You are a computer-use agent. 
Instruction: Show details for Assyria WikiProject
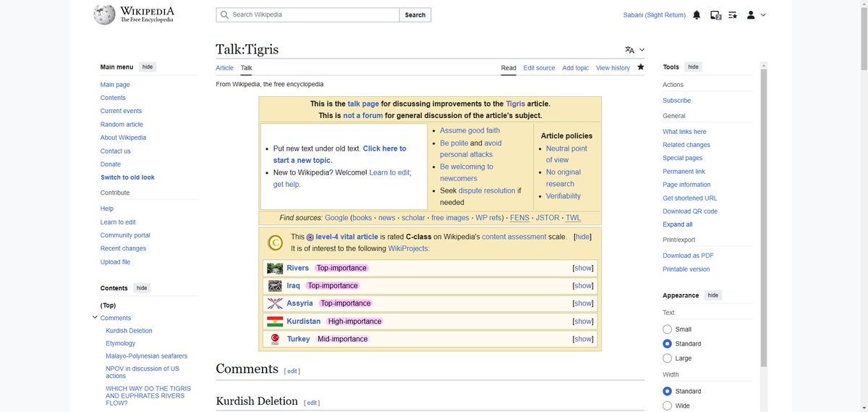click(583, 303)
